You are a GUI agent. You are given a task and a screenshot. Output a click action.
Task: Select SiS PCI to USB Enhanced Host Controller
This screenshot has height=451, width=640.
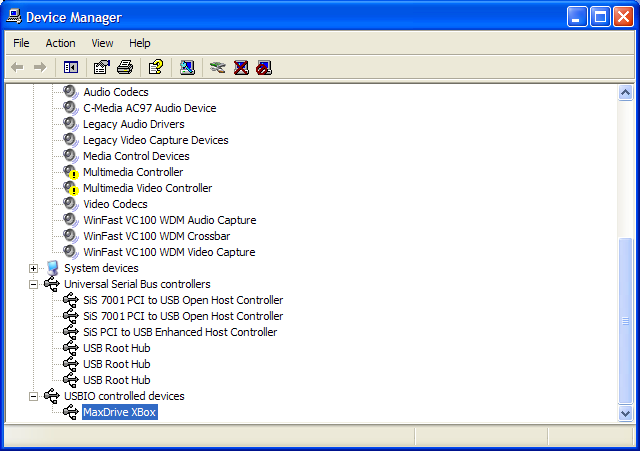pyautogui.click(x=180, y=332)
